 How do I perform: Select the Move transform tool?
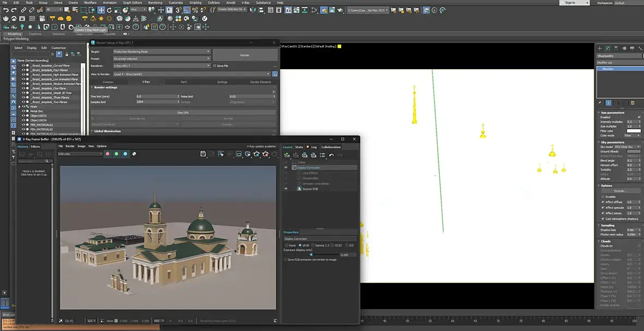(101, 10)
